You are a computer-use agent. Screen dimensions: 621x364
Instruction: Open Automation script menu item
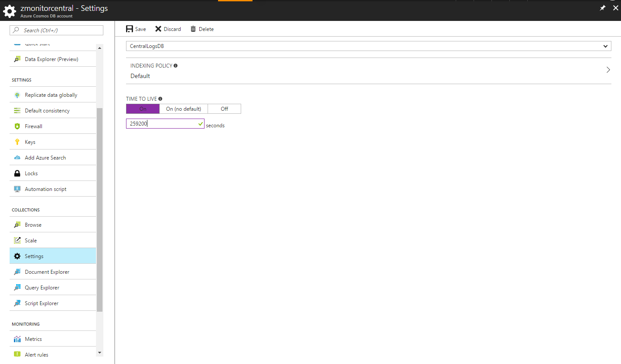[x=53, y=189]
